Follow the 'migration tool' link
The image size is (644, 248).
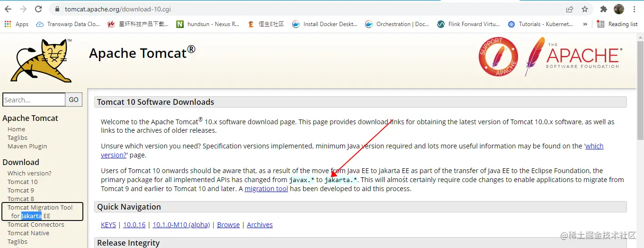point(266,189)
